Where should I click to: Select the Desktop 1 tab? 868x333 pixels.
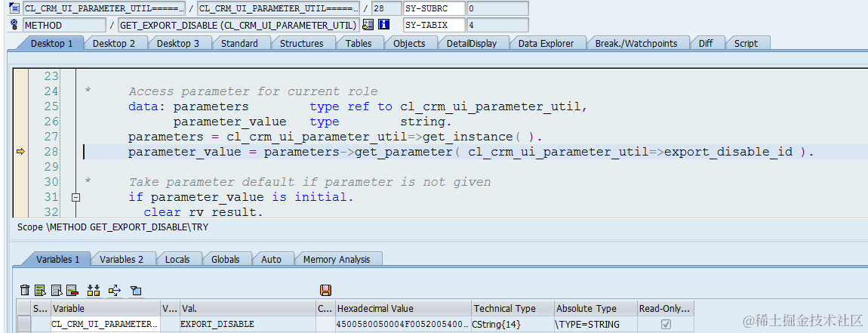(x=51, y=43)
